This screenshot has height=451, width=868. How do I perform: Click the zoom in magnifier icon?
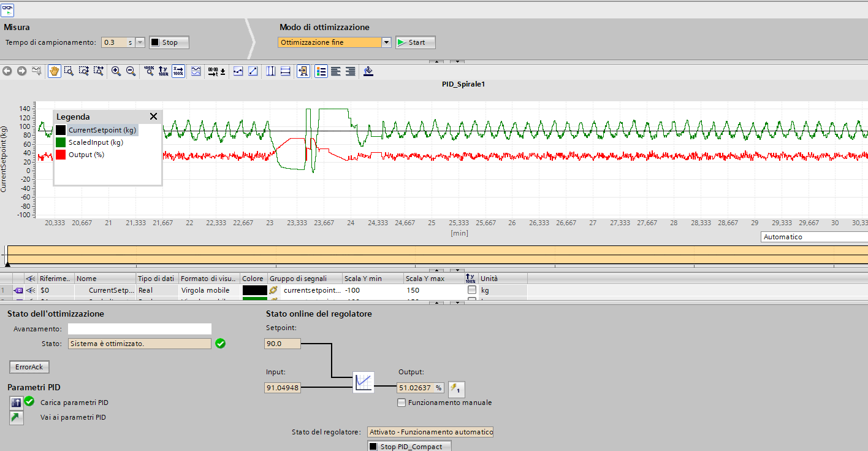(116, 71)
